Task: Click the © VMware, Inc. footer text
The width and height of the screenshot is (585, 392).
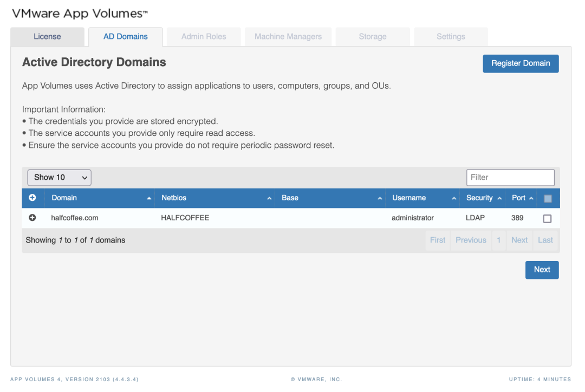Action: 316,380
